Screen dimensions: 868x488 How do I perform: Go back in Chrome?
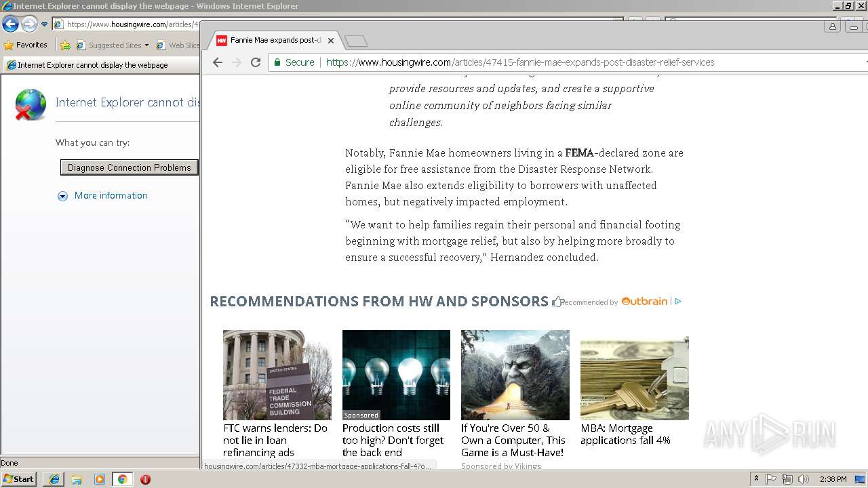[217, 62]
